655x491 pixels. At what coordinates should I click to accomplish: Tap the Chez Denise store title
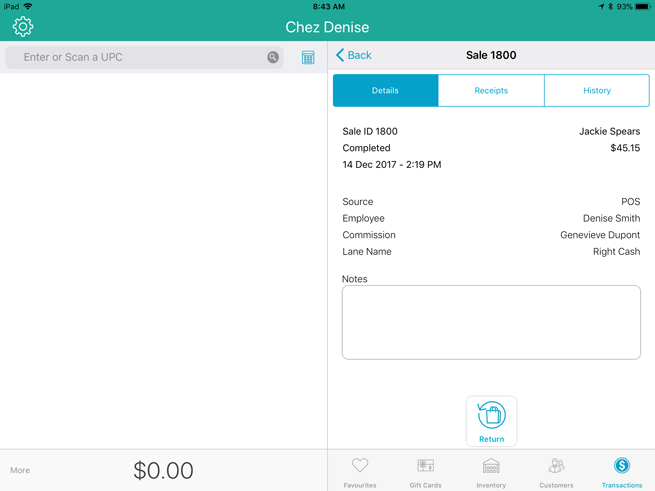coord(327,27)
